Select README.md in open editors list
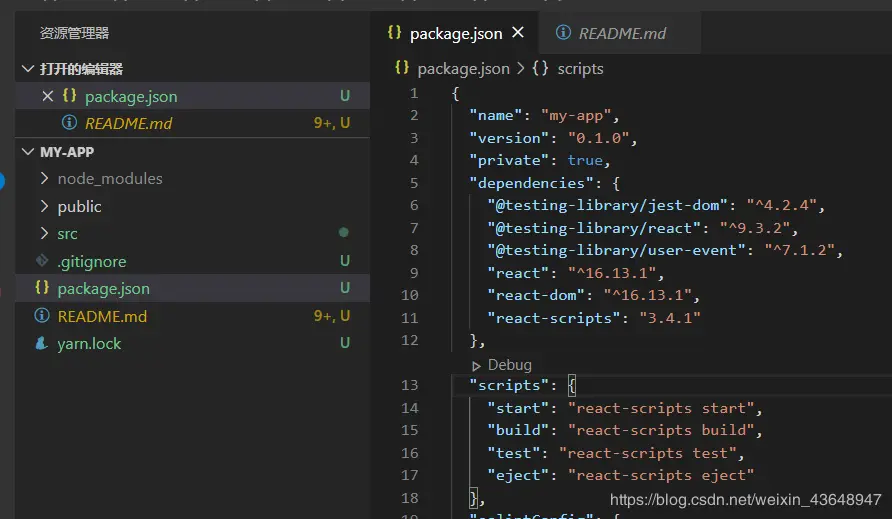The image size is (892, 519). click(x=192, y=123)
